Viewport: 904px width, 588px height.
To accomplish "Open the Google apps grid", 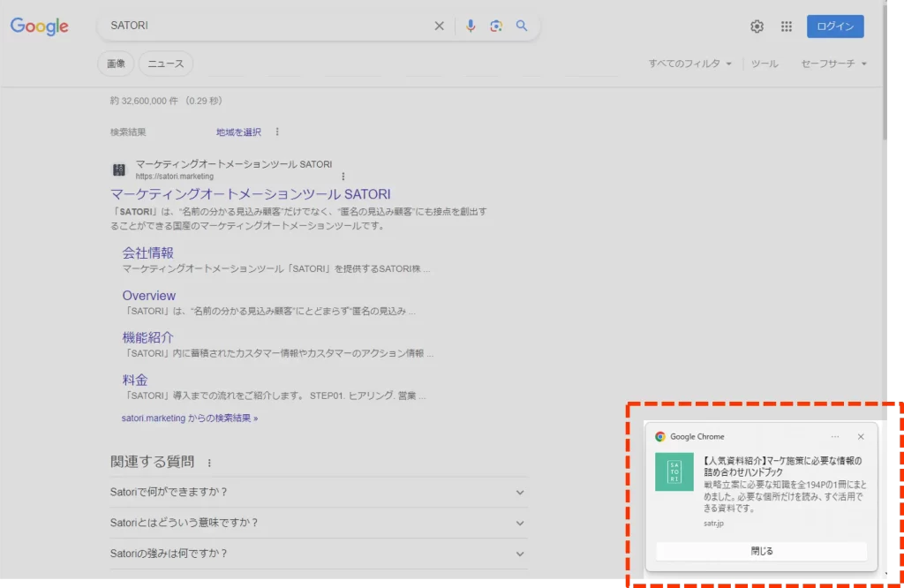I will [x=787, y=26].
